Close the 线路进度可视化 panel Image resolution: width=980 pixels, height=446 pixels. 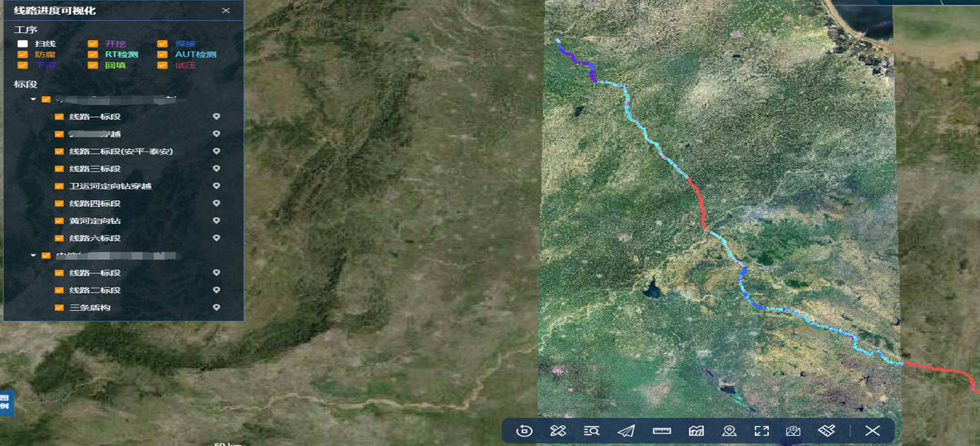click(226, 11)
